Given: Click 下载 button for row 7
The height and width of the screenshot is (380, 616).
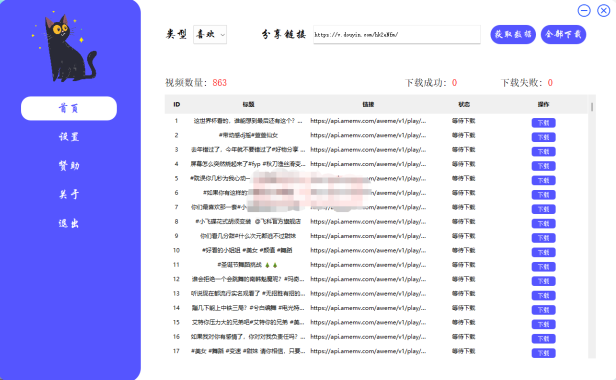Looking at the screenshot, I should 543,209.
